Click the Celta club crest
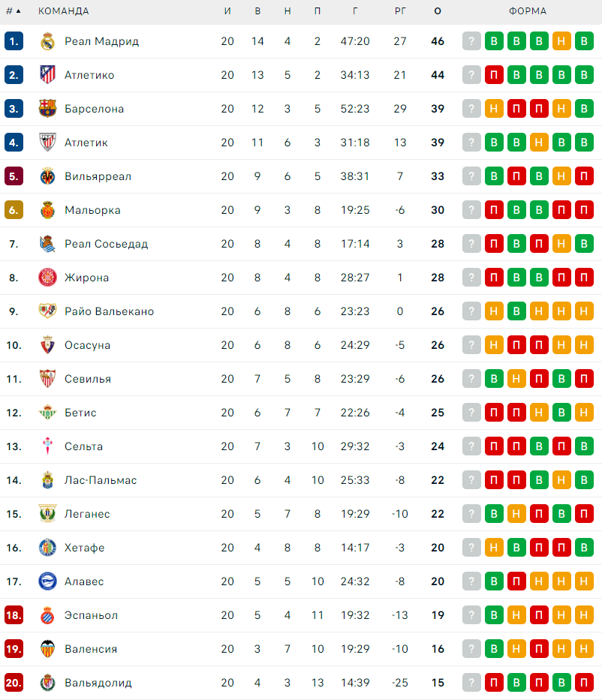Screen dimensions: 602x700 tap(47, 446)
